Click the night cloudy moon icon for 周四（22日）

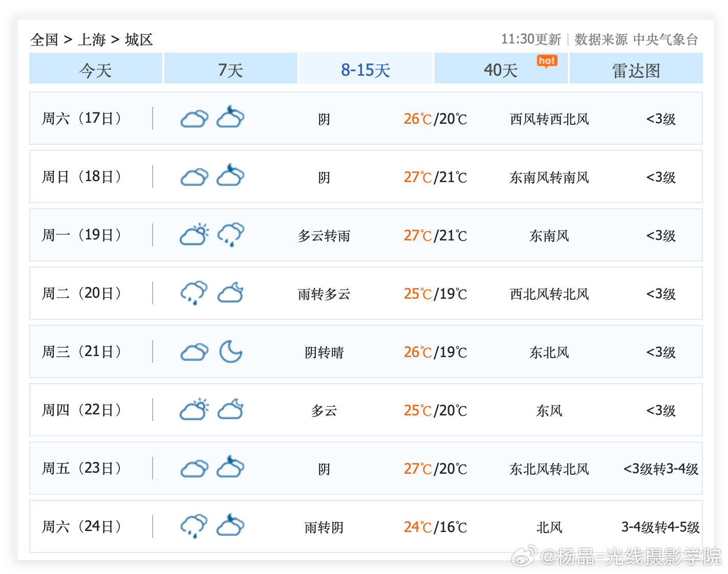231,409
